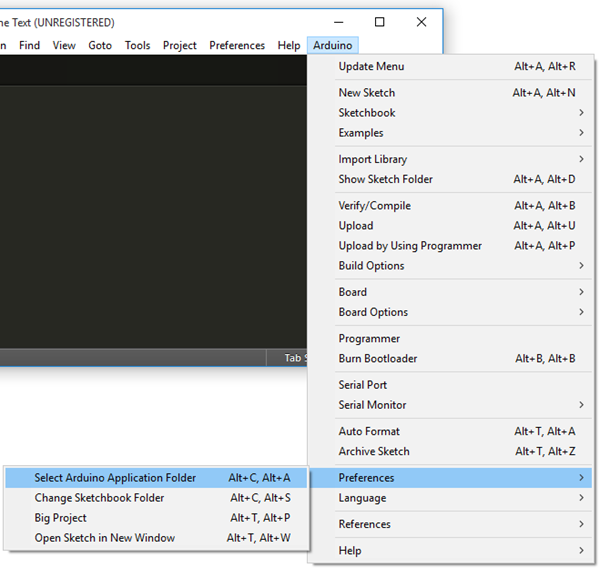Open the Serial Monitor submenu
The image size is (600, 568).
point(372,405)
